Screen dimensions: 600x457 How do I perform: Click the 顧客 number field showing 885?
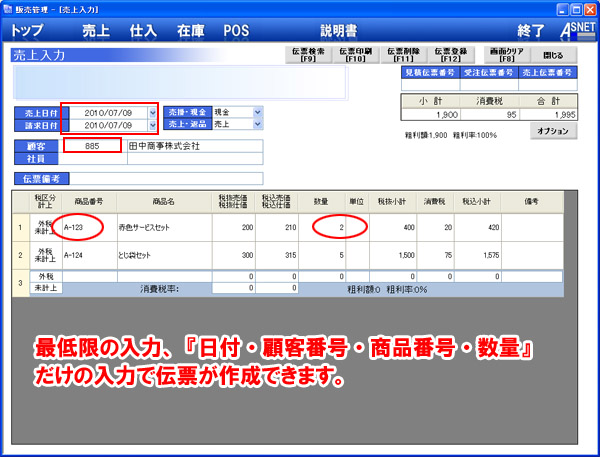pos(92,146)
